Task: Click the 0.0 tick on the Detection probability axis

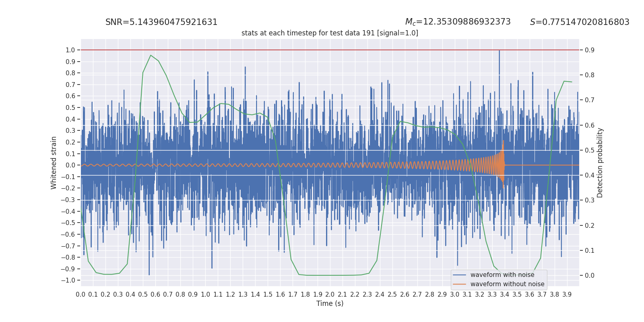Action: click(590, 275)
